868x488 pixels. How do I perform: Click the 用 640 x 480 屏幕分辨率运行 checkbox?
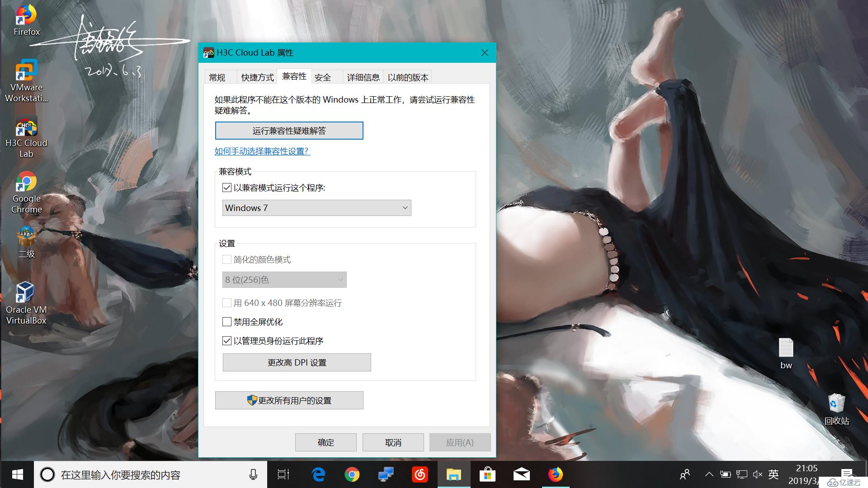[227, 303]
